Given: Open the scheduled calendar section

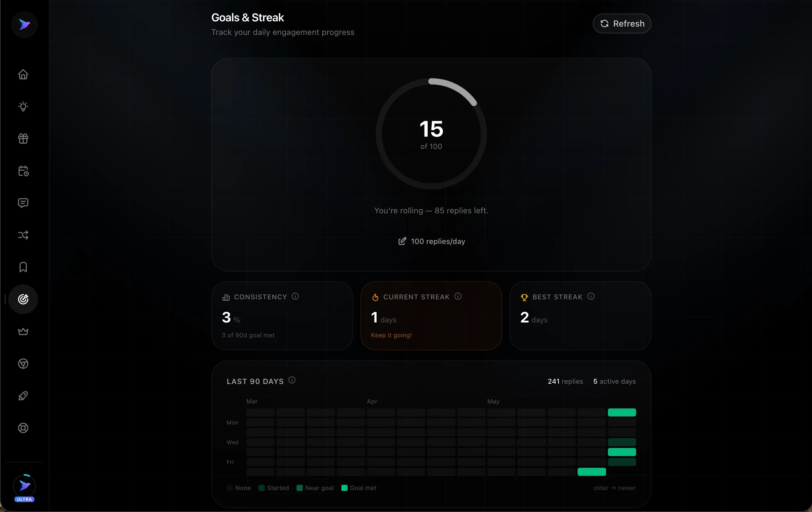Looking at the screenshot, I should (23, 171).
